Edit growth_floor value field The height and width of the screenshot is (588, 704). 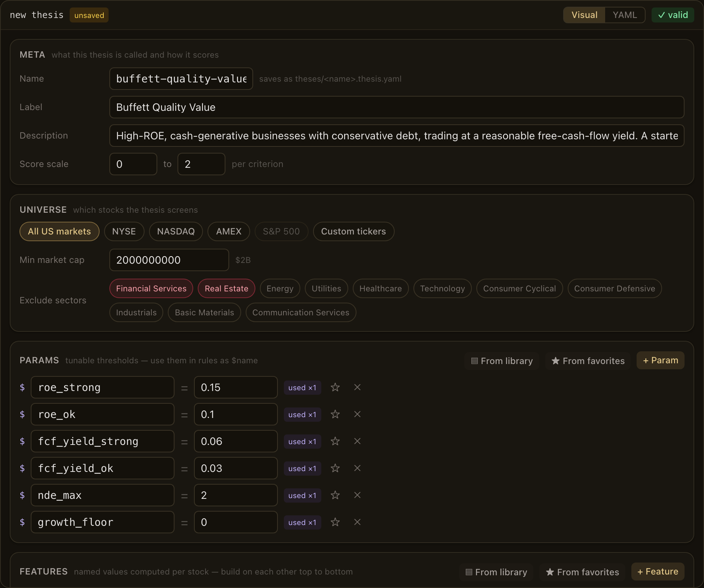(x=236, y=522)
